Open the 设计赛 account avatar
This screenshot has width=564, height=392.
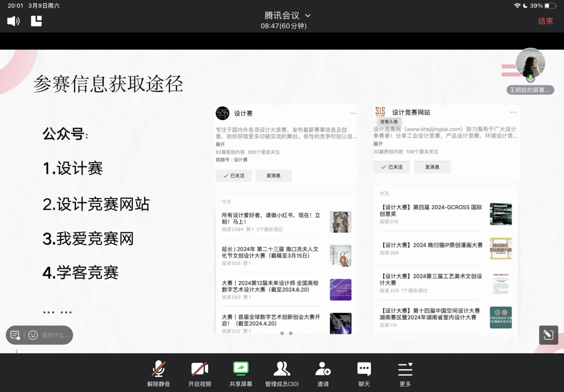coord(222,113)
